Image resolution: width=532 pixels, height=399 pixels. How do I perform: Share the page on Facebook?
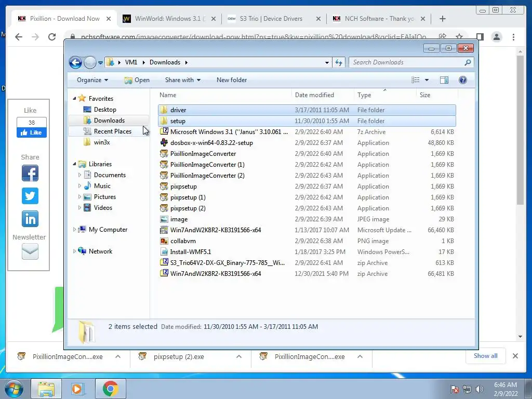coord(30,173)
